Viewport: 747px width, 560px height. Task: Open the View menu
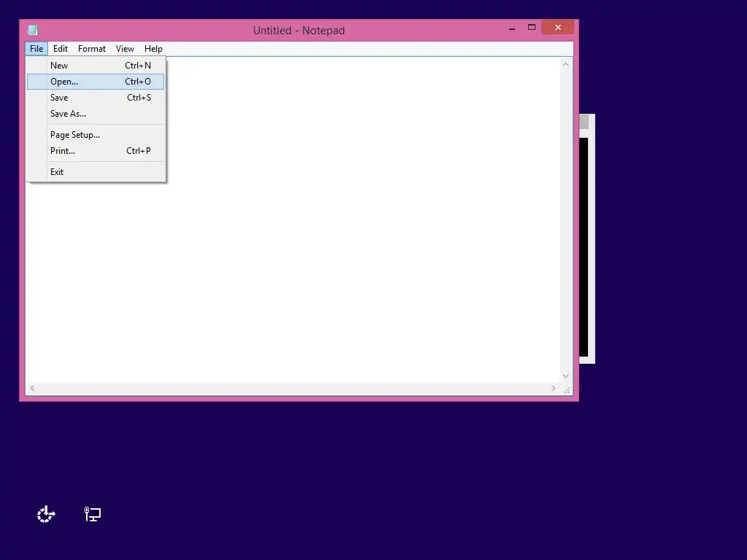pos(125,49)
